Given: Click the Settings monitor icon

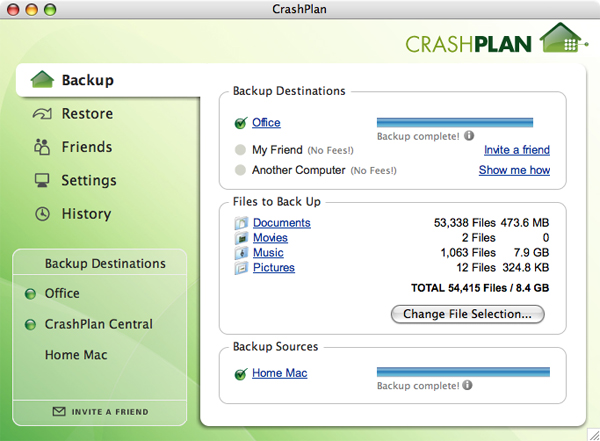Looking at the screenshot, I should (x=42, y=181).
